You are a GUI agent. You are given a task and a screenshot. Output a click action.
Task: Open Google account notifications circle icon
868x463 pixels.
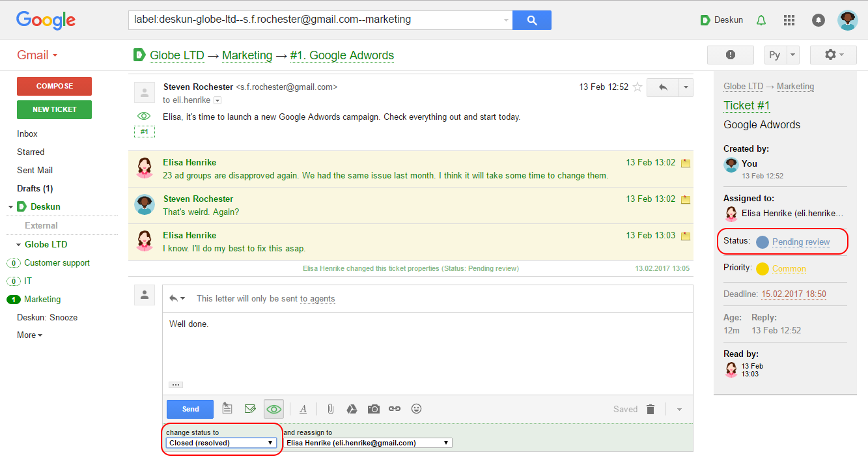coord(819,20)
